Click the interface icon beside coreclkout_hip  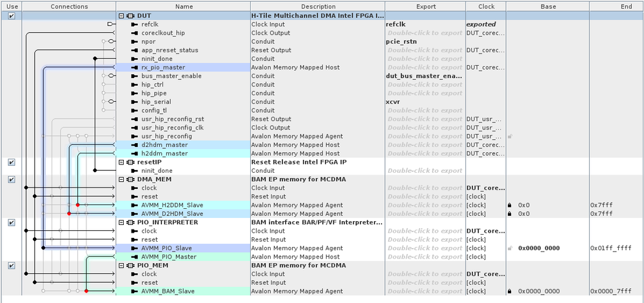point(135,33)
